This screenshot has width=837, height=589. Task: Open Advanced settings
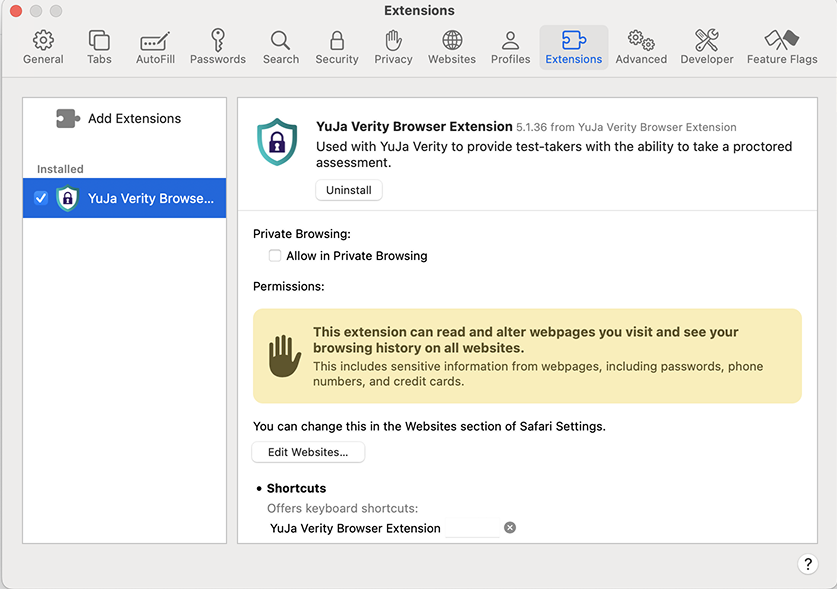click(641, 48)
